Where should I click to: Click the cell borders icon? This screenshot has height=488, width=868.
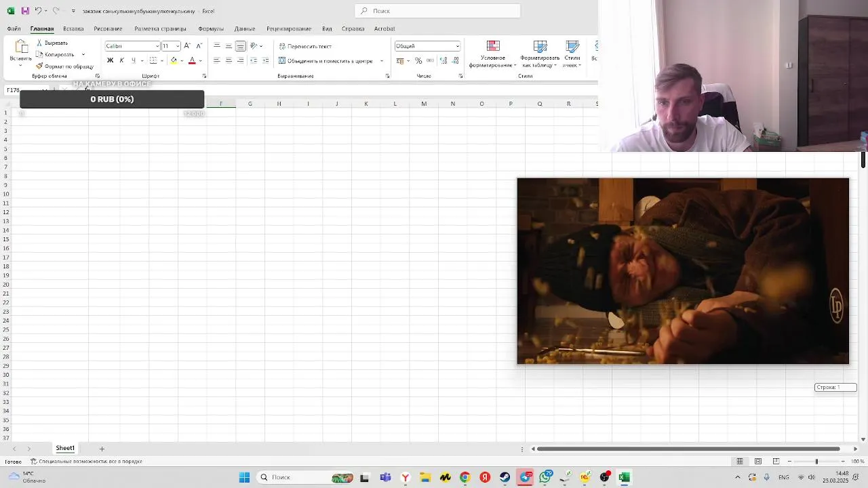(x=153, y=60)
